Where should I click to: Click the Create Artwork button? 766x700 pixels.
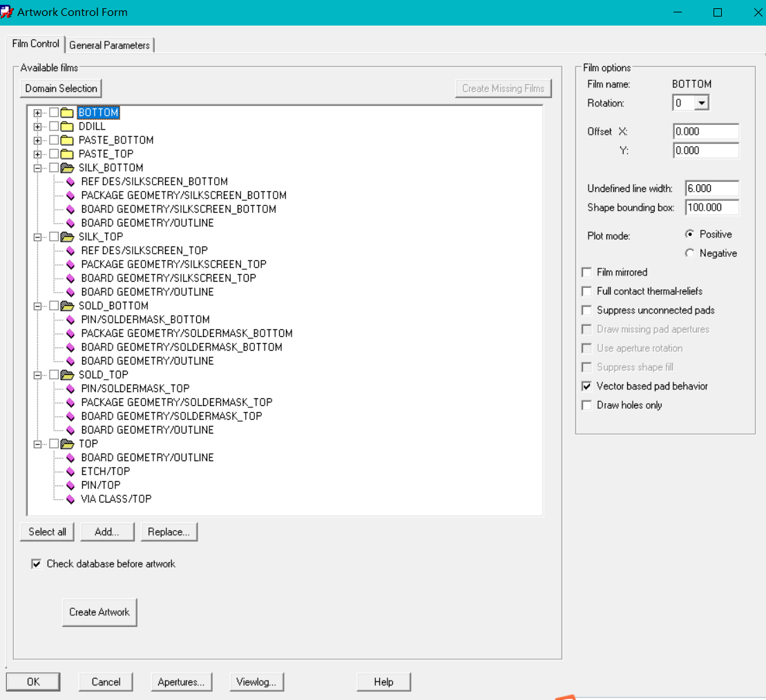pos(99,612)
